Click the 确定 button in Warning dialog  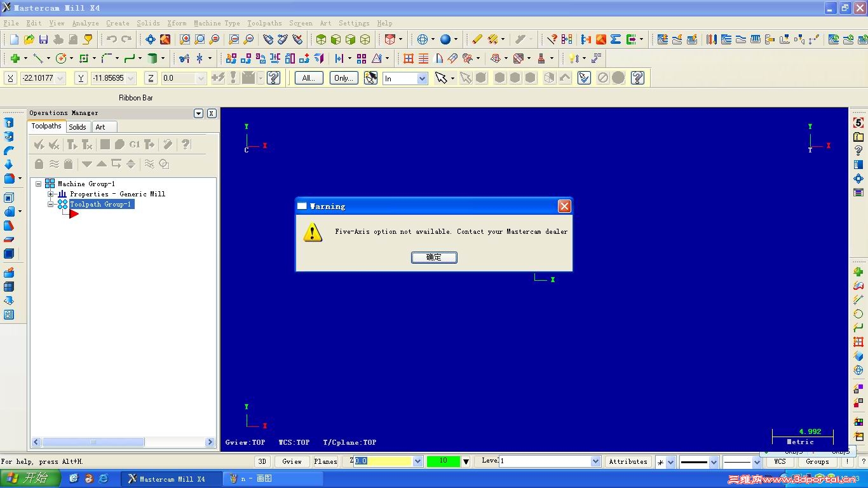(434, 257)
